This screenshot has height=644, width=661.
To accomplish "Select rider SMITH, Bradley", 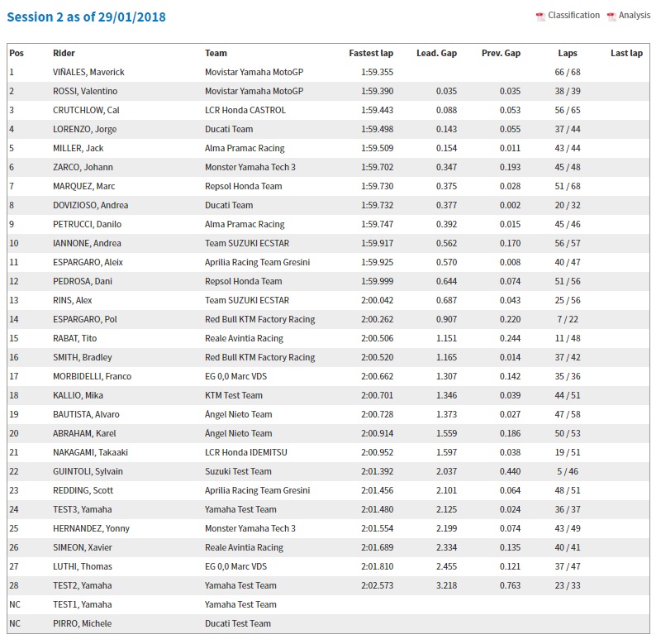I will (x=83, y=357).
